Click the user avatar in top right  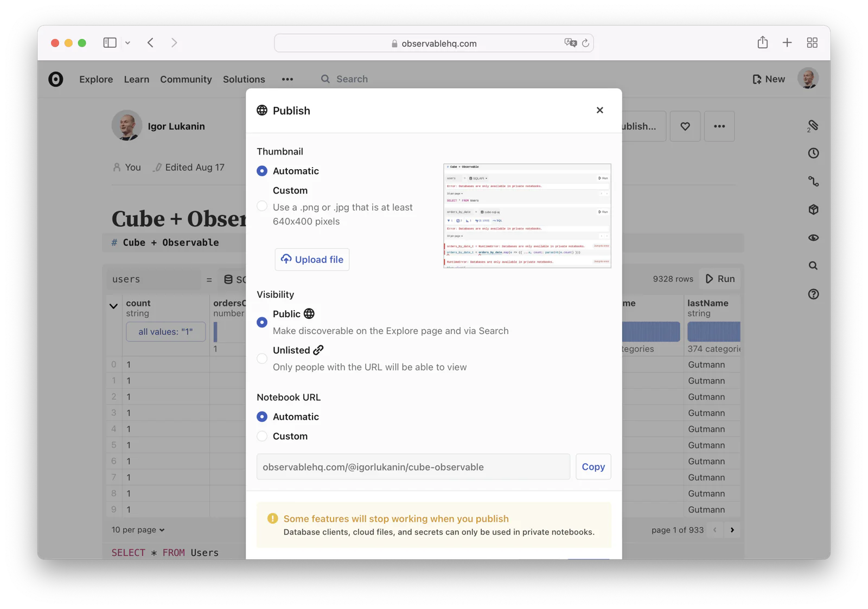click(x=808, y=79)
